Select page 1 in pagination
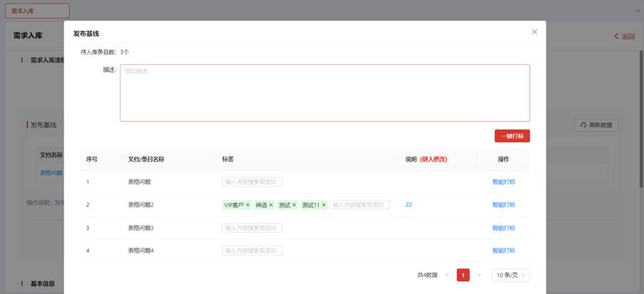 pyautogui.click(x=463, y=275)
